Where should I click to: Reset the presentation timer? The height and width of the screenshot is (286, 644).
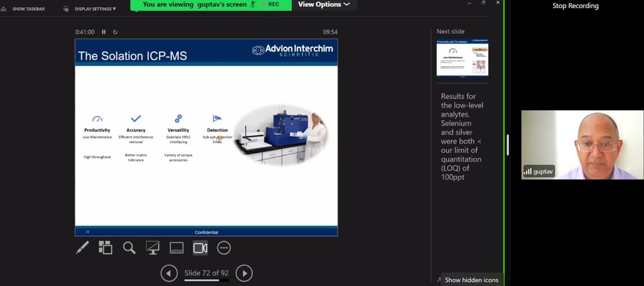(x=116, y=31)
